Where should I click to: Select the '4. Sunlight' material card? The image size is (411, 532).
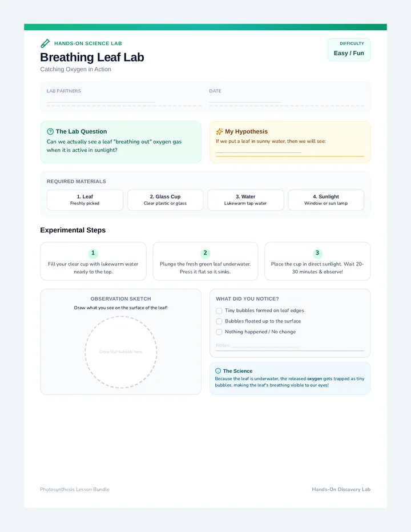[326, 200]
